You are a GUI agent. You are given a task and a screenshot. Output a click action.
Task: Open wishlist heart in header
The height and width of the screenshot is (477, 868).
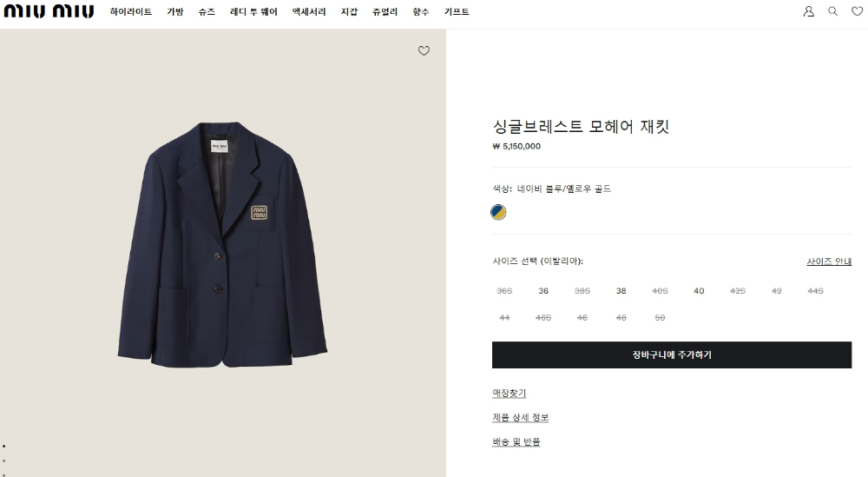pos(857,11)
